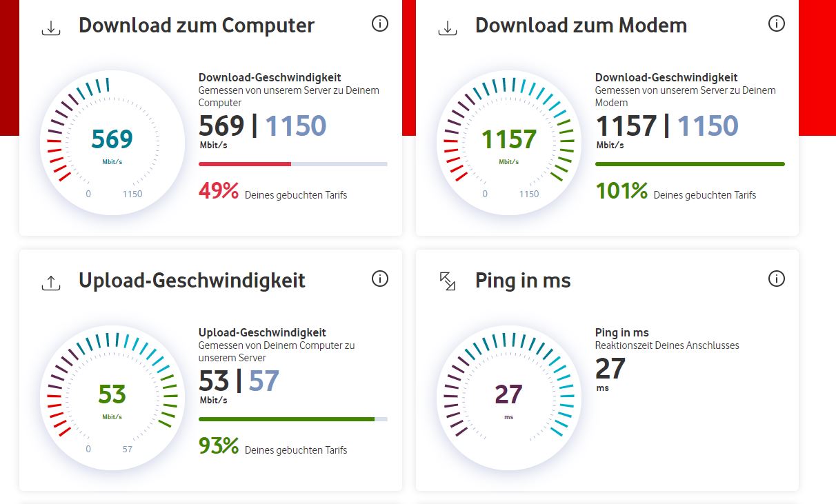836x504 pixels.
Task: Click the ping arrows icon
Action: [x=448, y=281]
